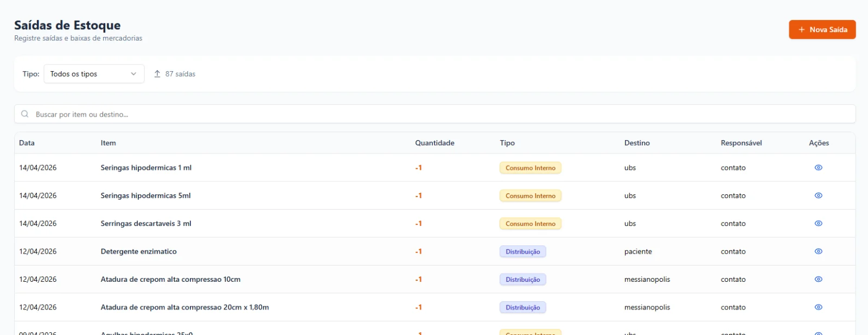This screenshot has width=868, height=335.
Task: Click messianopolis in Atadura 10cm row
Action: [647, 279]
